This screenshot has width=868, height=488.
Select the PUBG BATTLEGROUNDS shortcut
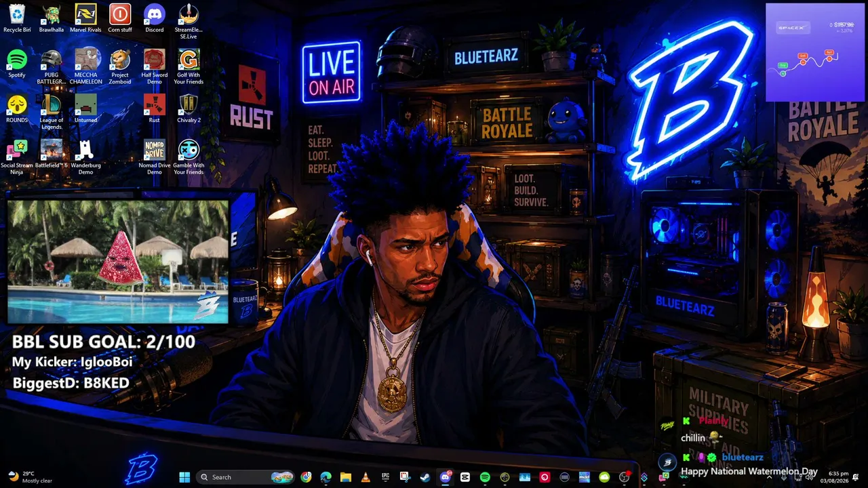[x=52, y=66]
